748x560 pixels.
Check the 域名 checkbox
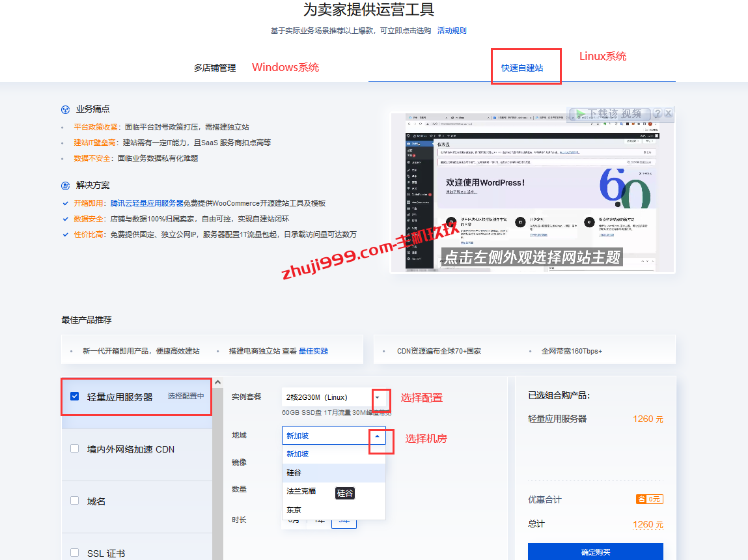(74, 500)
